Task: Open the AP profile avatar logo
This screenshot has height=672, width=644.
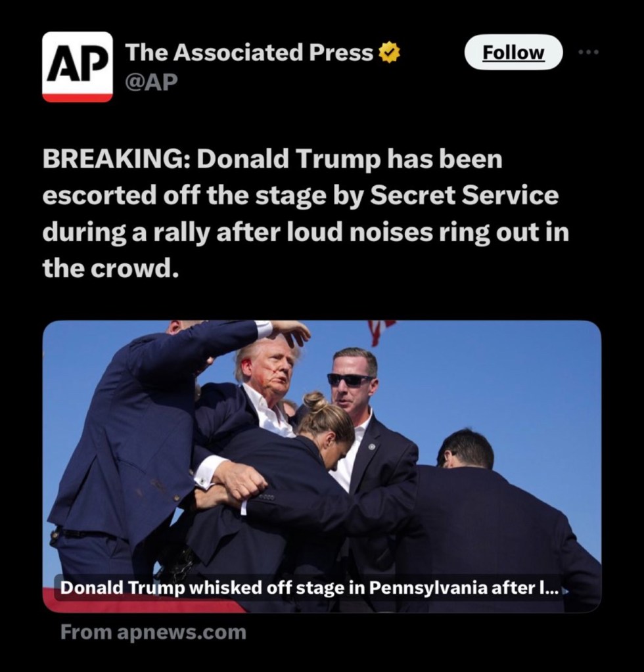Action: 77,67
